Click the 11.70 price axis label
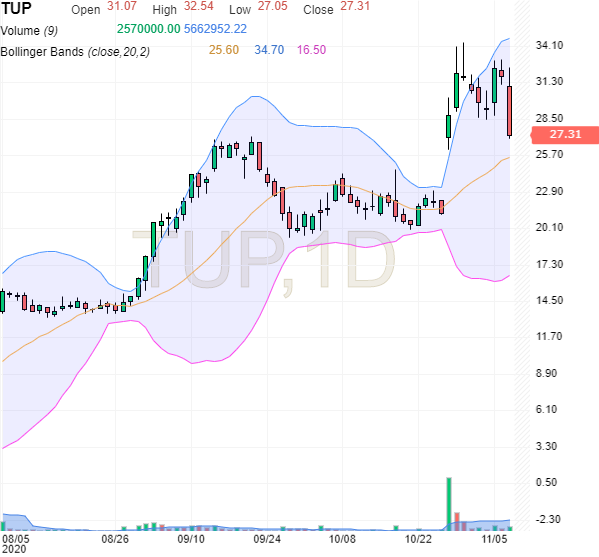This screenshot has height=557, width=599. [x=549, y=337]
